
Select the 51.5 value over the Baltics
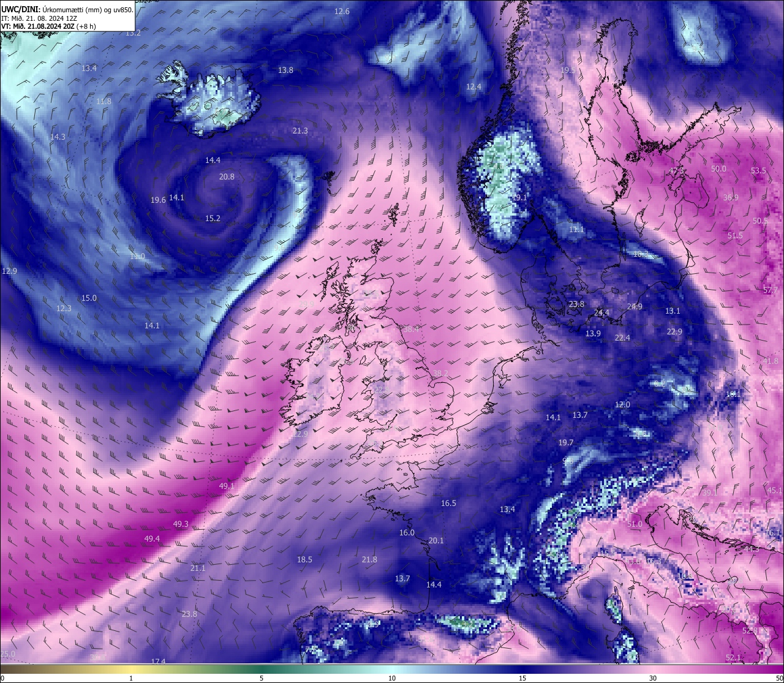pos(735,236)
